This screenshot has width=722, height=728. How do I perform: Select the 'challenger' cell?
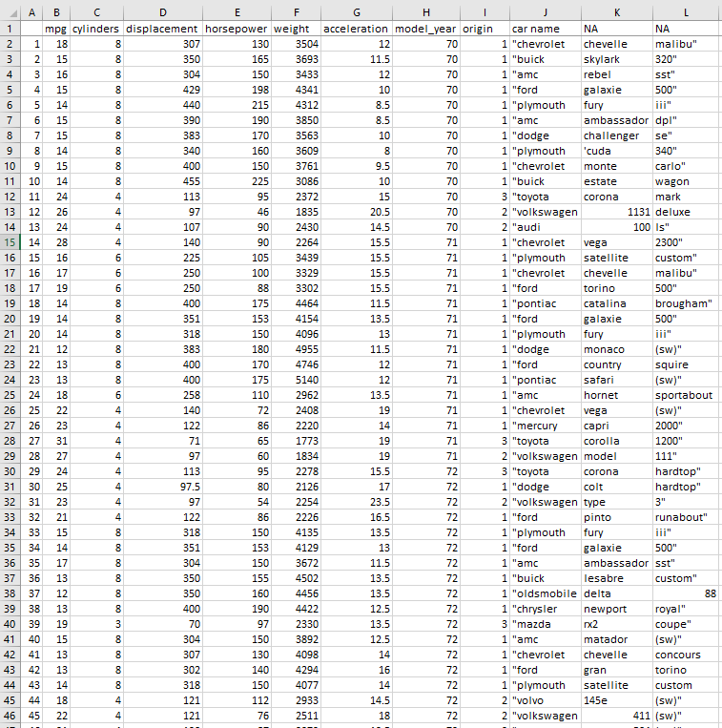(x=617, y=135)
